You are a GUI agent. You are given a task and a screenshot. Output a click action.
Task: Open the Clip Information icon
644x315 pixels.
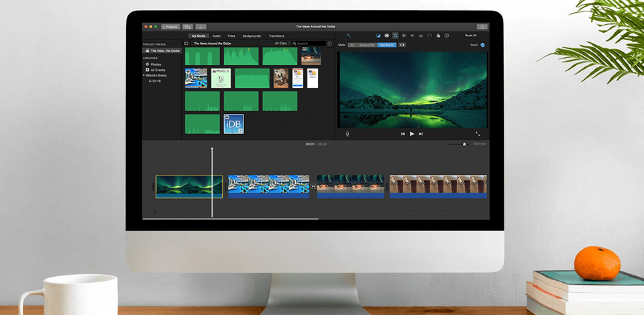point(447,36)
